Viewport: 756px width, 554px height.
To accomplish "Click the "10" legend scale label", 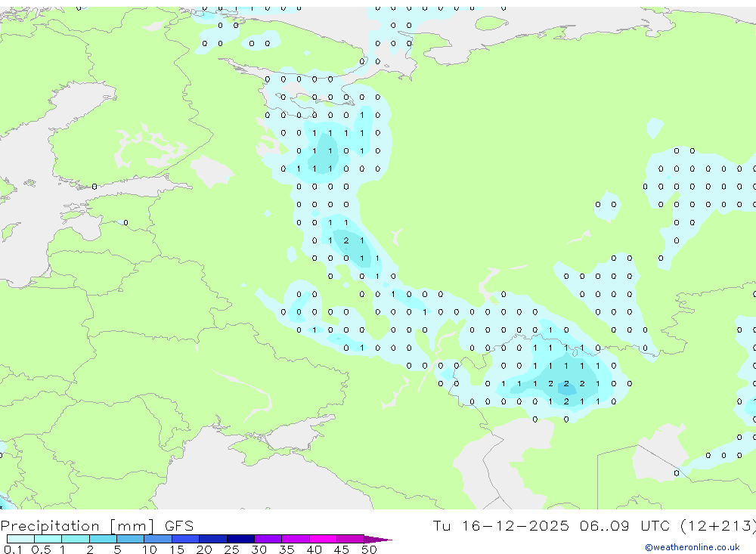I will click(x=150, y=549).
